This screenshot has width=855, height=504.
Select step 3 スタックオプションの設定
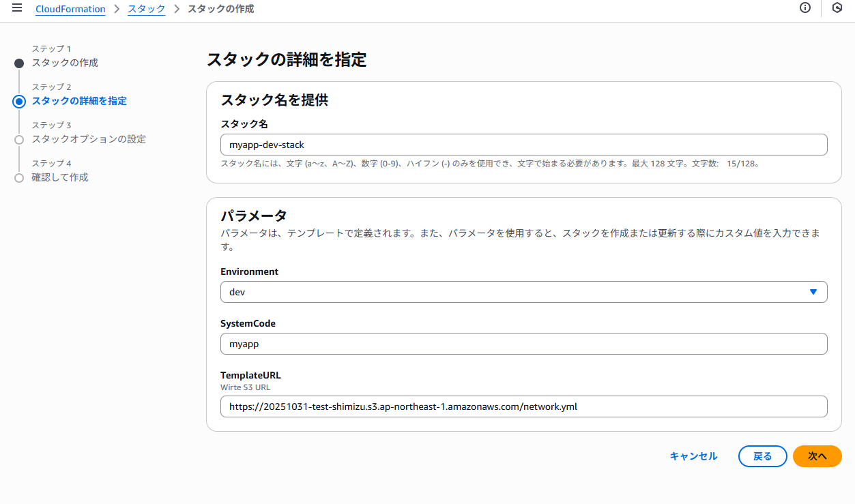pyautogui.click(x=89, y=139)
